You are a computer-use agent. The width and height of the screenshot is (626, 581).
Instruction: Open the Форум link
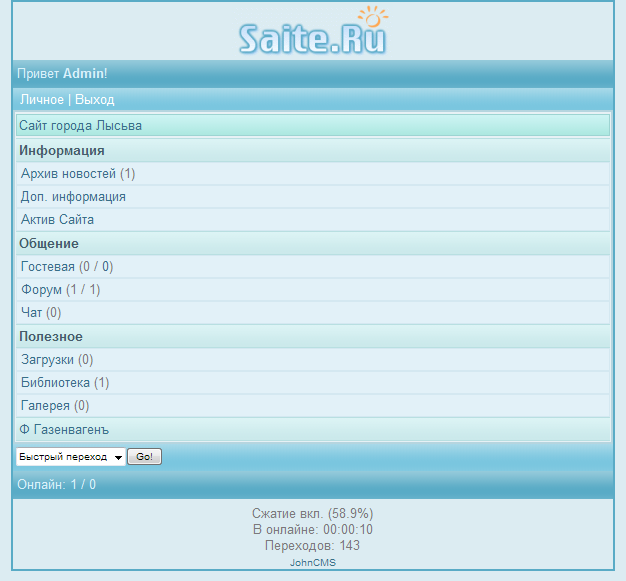point(41,290)
